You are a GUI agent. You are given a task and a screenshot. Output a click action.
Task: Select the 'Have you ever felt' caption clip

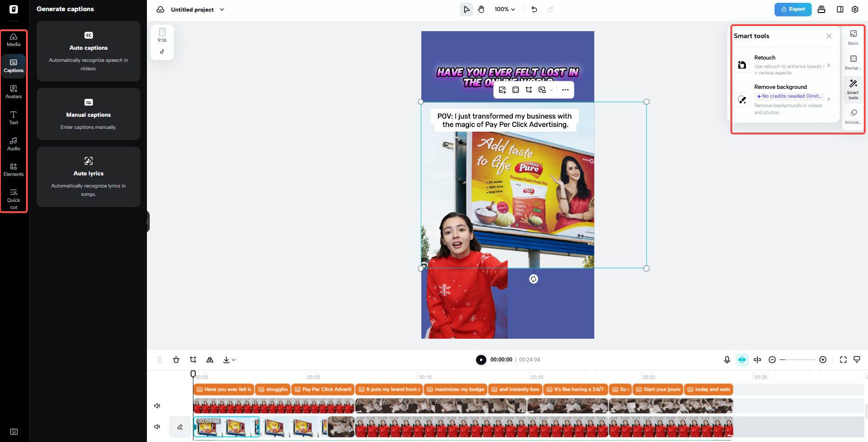tap(224, 389)
